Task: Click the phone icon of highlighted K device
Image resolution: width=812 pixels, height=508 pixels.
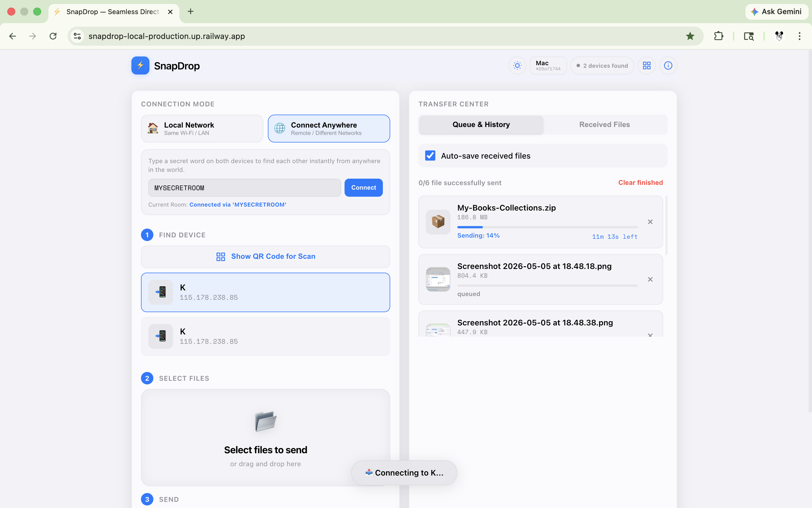Action: coord(161,292)
